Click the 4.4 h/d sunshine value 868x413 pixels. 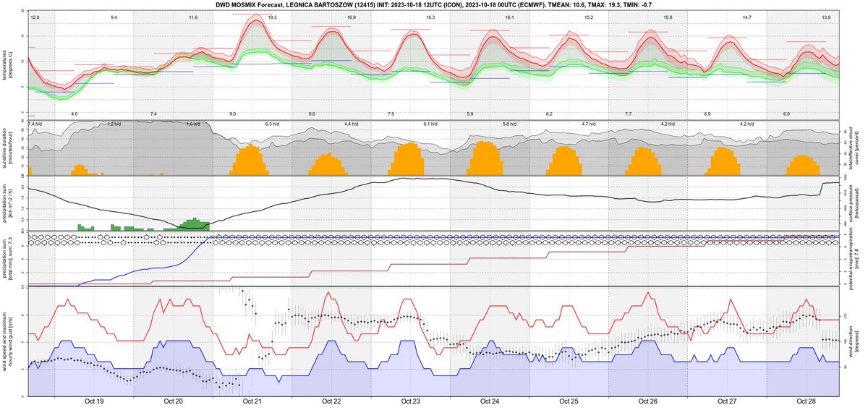(351, 124)
